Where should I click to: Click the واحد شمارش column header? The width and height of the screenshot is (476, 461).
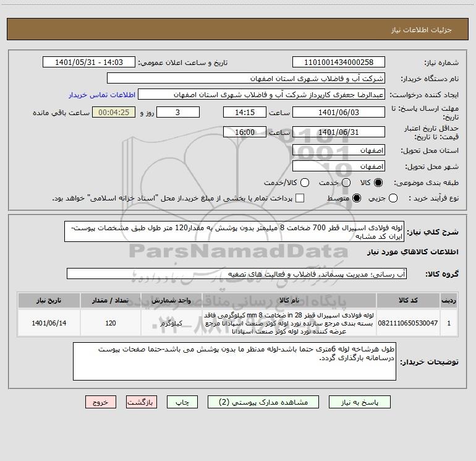coord(171,300)
